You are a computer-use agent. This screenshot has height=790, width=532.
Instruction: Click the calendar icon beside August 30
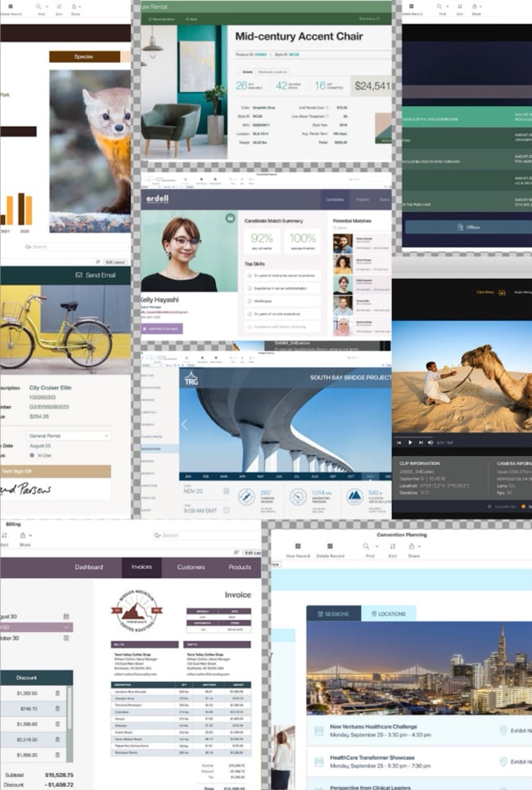(66, 616)
